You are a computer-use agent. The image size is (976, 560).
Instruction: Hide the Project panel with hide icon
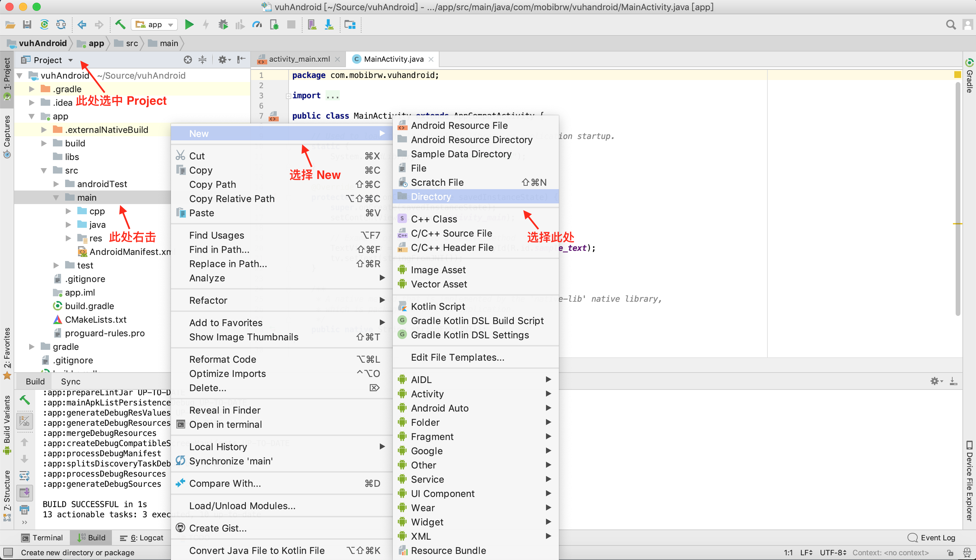tap(241, 60)
